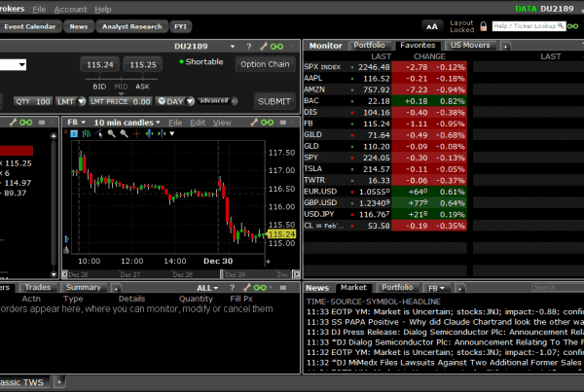Click QTY 100 quantity field

click(33, 101)
